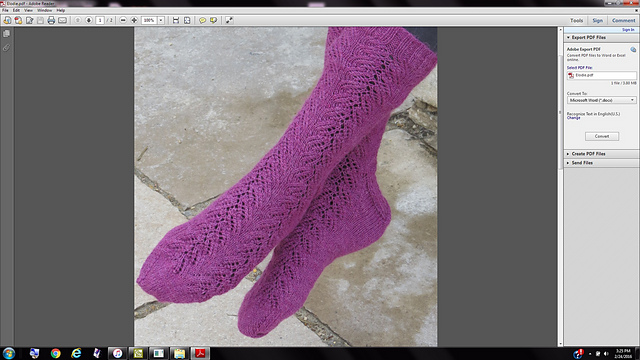
Task: Switch to the Comment pane tab
Action: 623,20
